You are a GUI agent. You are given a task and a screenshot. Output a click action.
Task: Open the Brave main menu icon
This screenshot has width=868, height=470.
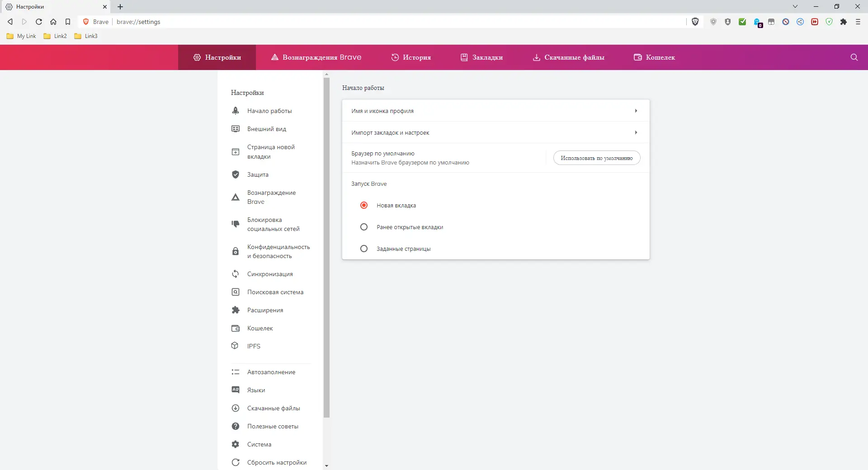click(x=858, y=22)
